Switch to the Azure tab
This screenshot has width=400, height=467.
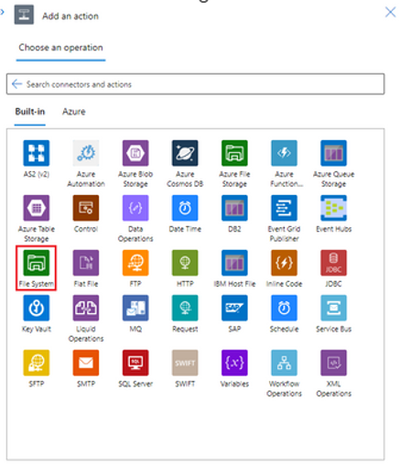(x=74, y=112)
